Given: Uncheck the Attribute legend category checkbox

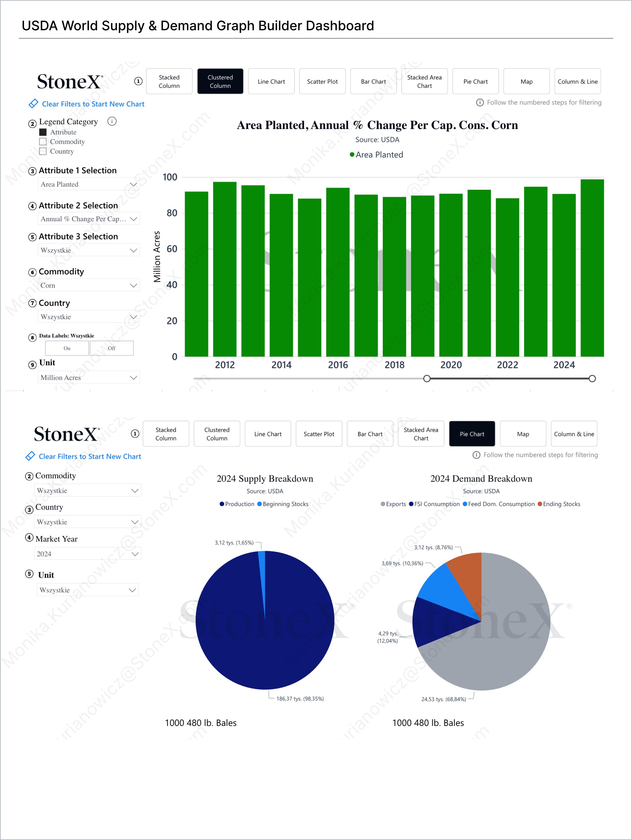Looking at the screenshot, I should pyautogui.click(x=43, y=132).
